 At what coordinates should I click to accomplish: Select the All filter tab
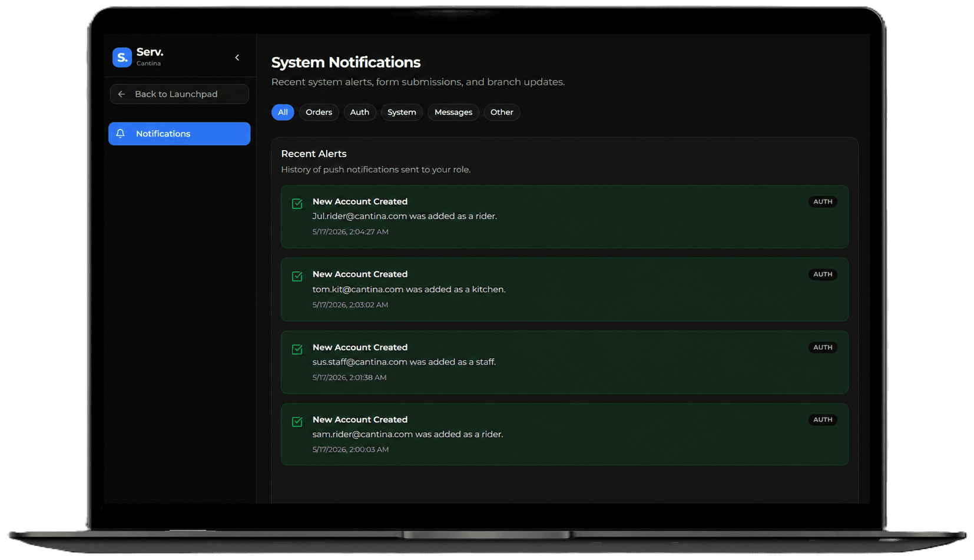[x=283, y=112]
